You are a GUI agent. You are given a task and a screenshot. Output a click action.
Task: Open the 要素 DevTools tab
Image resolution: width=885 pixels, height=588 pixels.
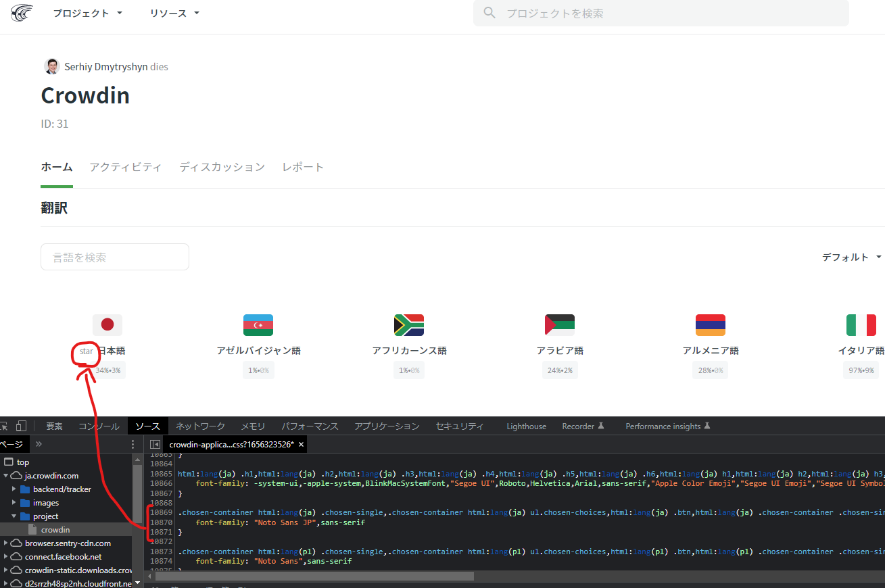(x=54, y=426)
